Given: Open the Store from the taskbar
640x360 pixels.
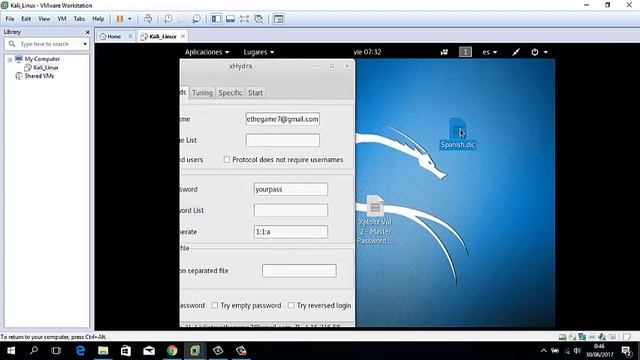Looking at the screenshot, I should click(x=126, y=351).
